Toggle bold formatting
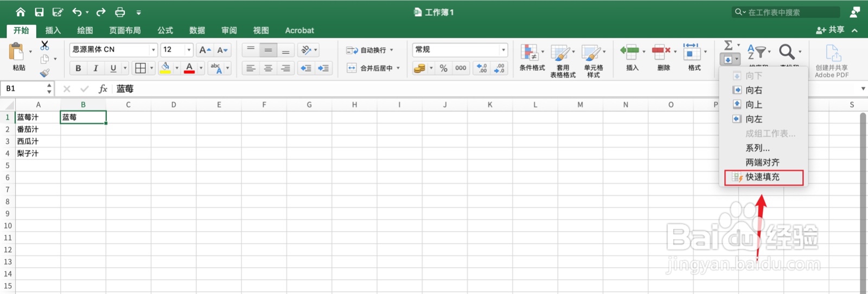 click(x=78, y=68)
